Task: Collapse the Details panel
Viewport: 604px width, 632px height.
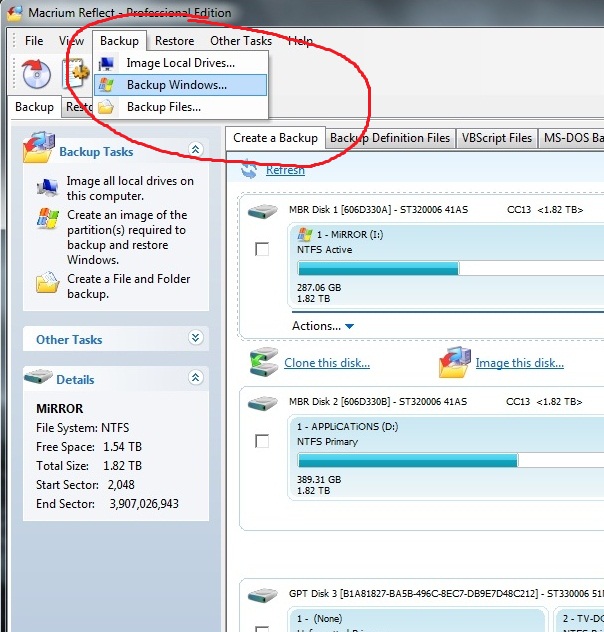Action: [x=194, y=379]
